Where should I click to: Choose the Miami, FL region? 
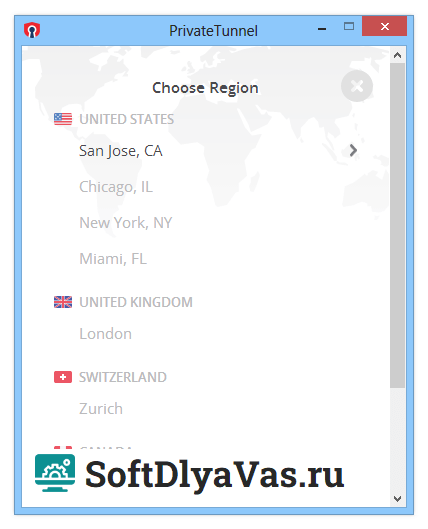113,259
